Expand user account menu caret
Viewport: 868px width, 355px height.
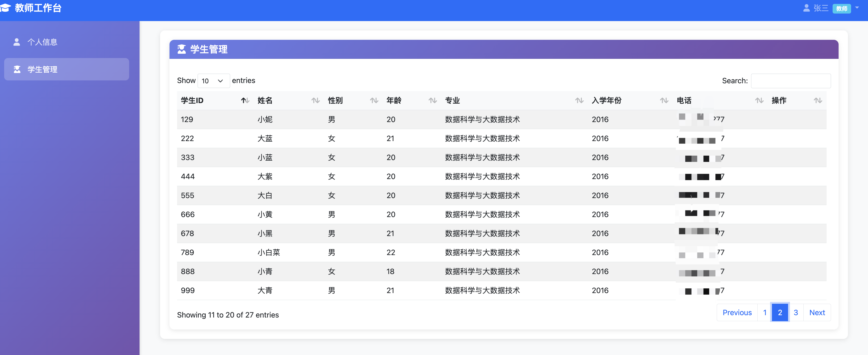click(857, 7)
